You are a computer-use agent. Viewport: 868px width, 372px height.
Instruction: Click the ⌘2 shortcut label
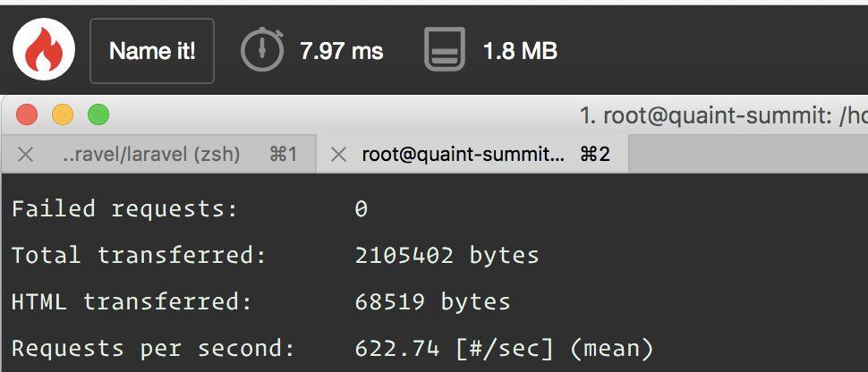point(595,155)
